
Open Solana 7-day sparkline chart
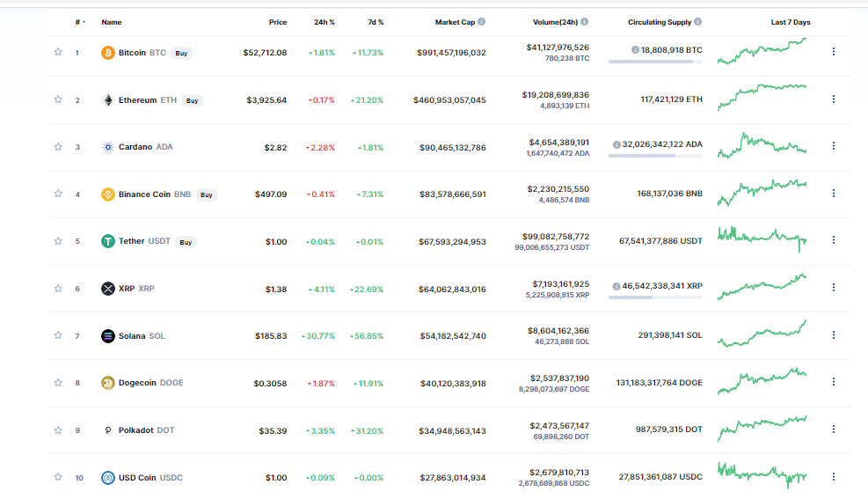click(x=762, y=334)
